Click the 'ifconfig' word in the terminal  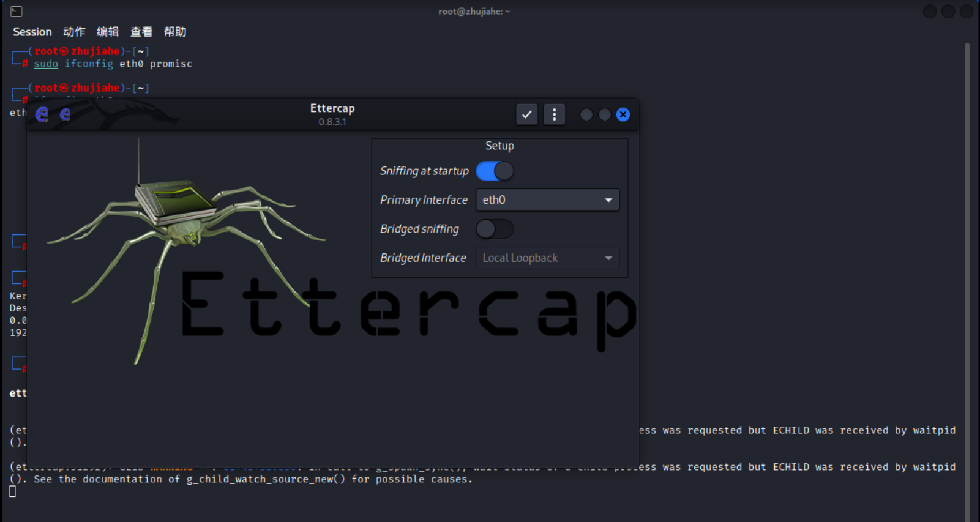89,64
